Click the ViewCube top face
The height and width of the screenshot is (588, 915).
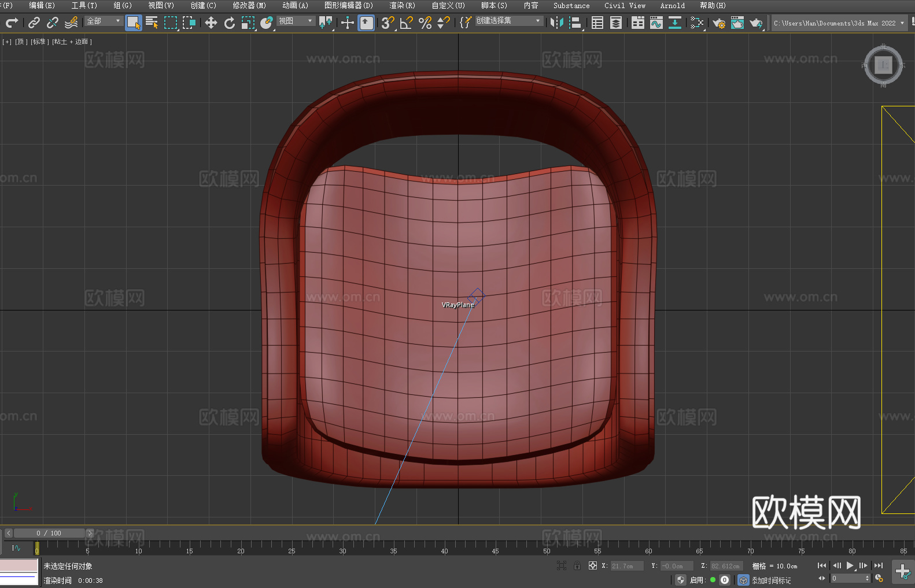pos(883,65)
